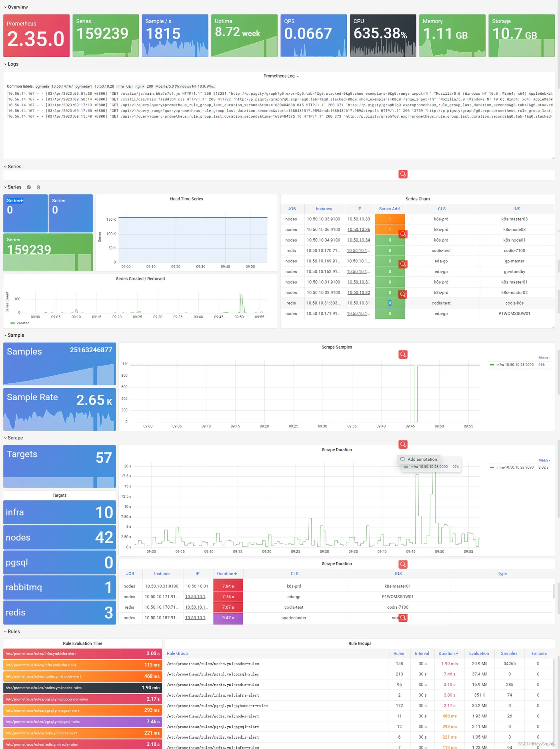Open the Series row settings gear icon
Image resolution: width=560 pixels, height=749 pixels.
(29, 187)
